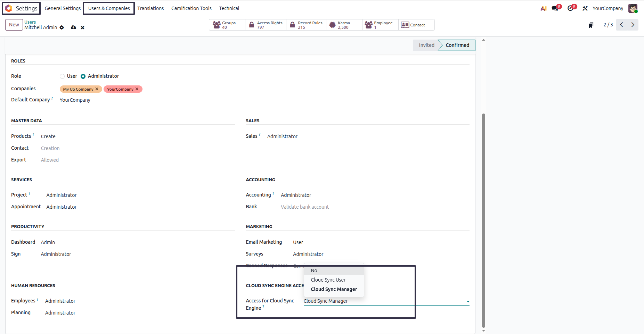
Task: Save the record with the cloud upload icon
Action: coord(73,27)
